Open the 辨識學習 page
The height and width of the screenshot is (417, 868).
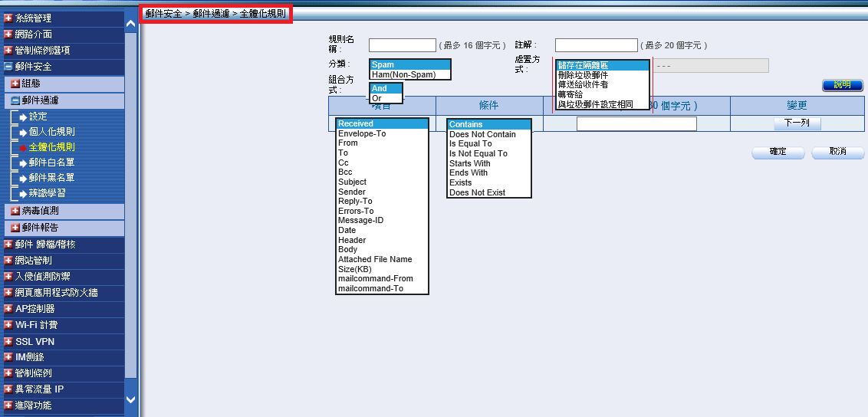pos(47,194)
